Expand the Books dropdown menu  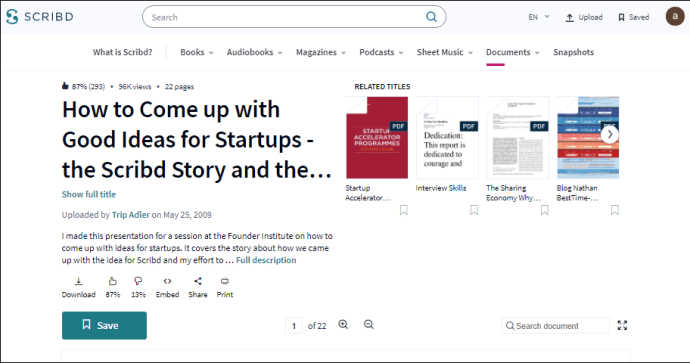click(x=197, y=52)
